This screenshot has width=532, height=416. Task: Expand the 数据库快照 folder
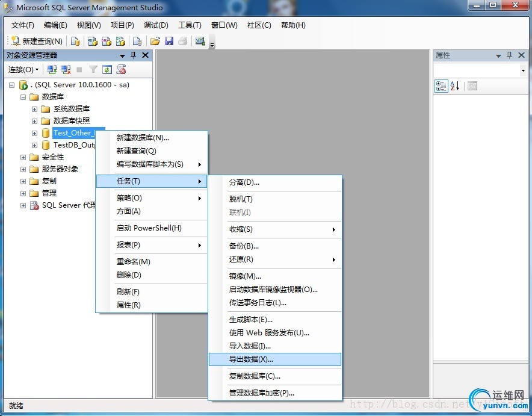pos(35,121)
